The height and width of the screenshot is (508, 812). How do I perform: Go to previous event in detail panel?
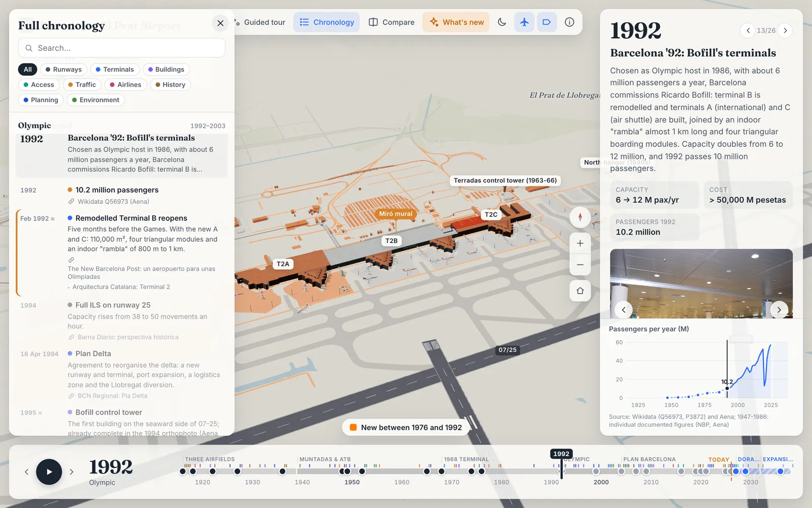[x=748, y=30]
